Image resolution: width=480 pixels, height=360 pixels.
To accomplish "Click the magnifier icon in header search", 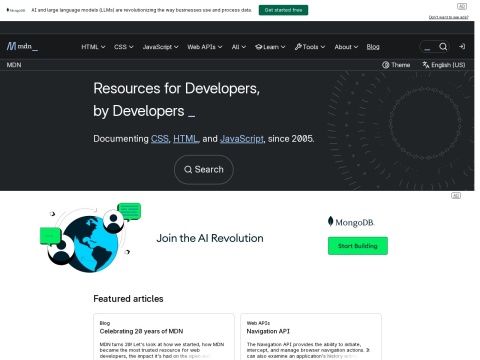I will coord(443,47).
